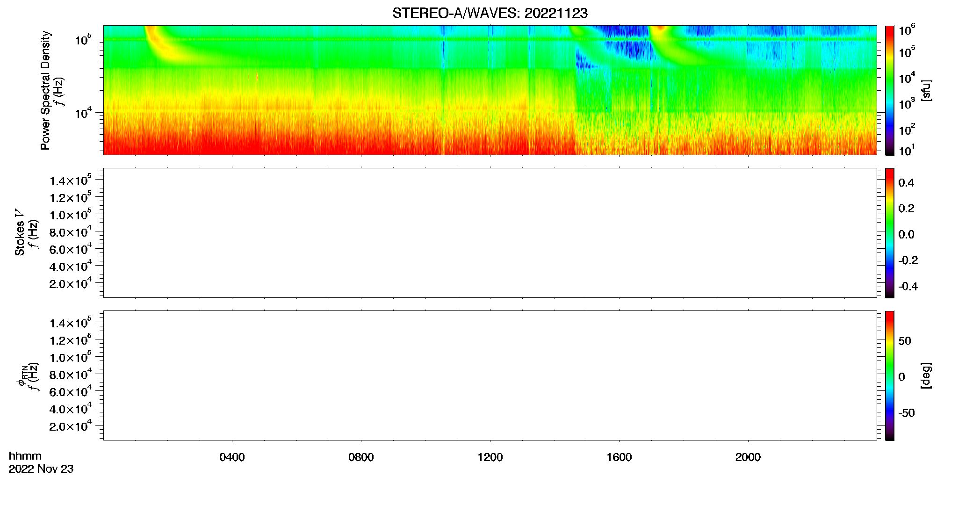Click the Stokes V colorbar

click(x=889, y=233)
